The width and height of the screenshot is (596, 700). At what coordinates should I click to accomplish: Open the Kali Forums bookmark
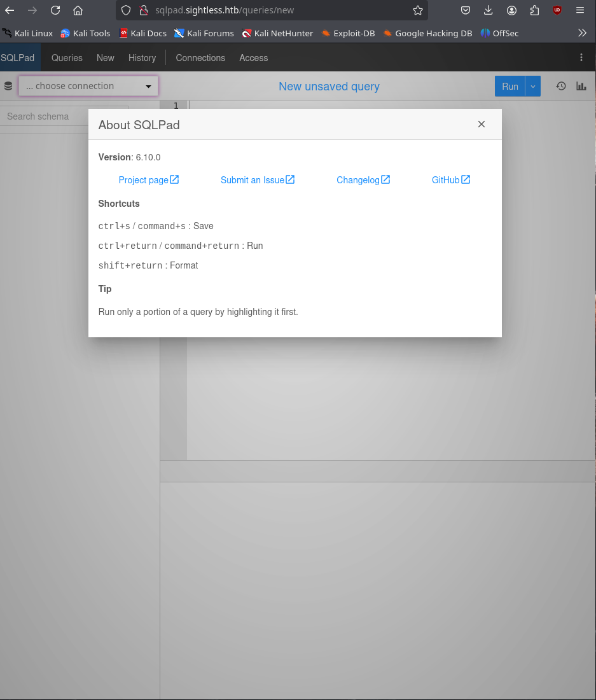pyautogui.click(x=204, y=33)
